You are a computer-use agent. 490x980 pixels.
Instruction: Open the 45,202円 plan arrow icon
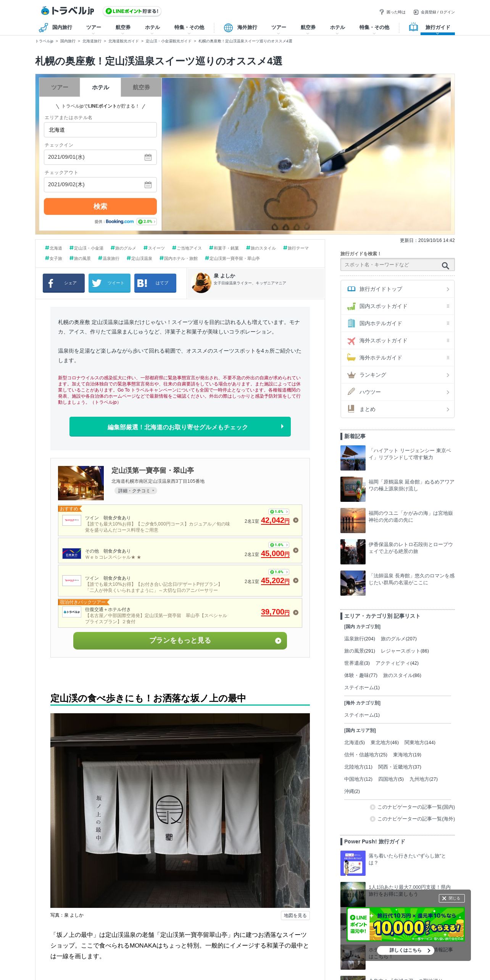click(296, 580)
